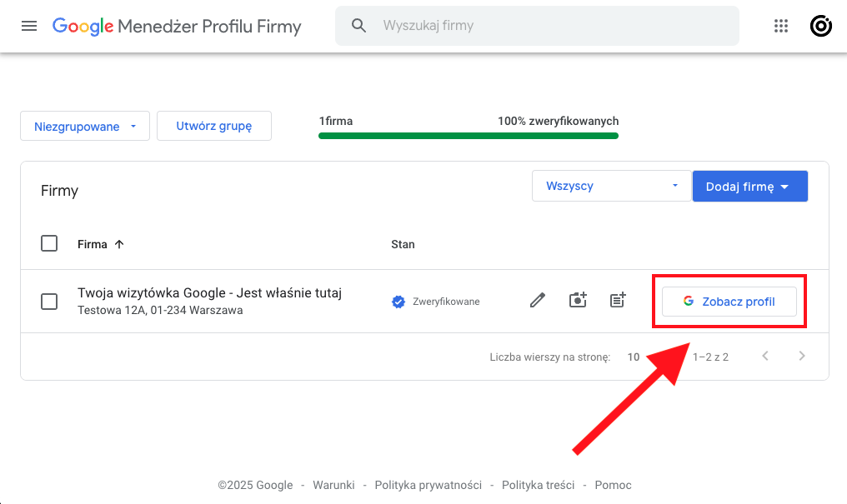
Task: Go to previous page with left chevron
Action: tap(765, 356)
